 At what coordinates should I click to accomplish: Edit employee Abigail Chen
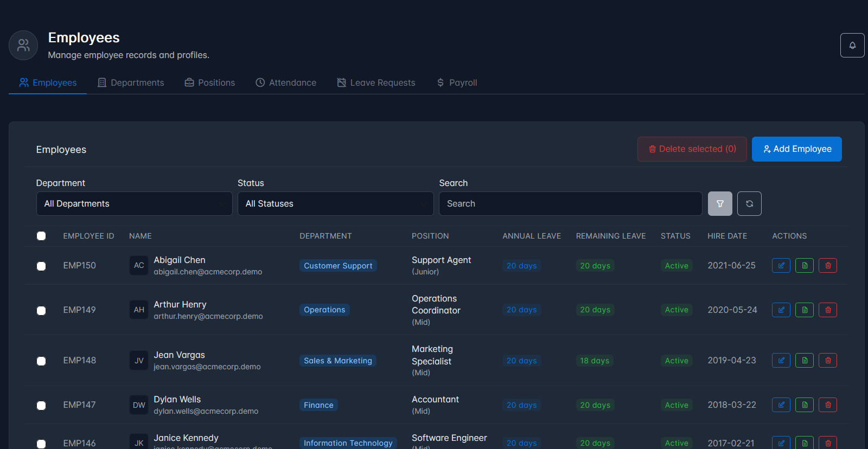(781, 266)
